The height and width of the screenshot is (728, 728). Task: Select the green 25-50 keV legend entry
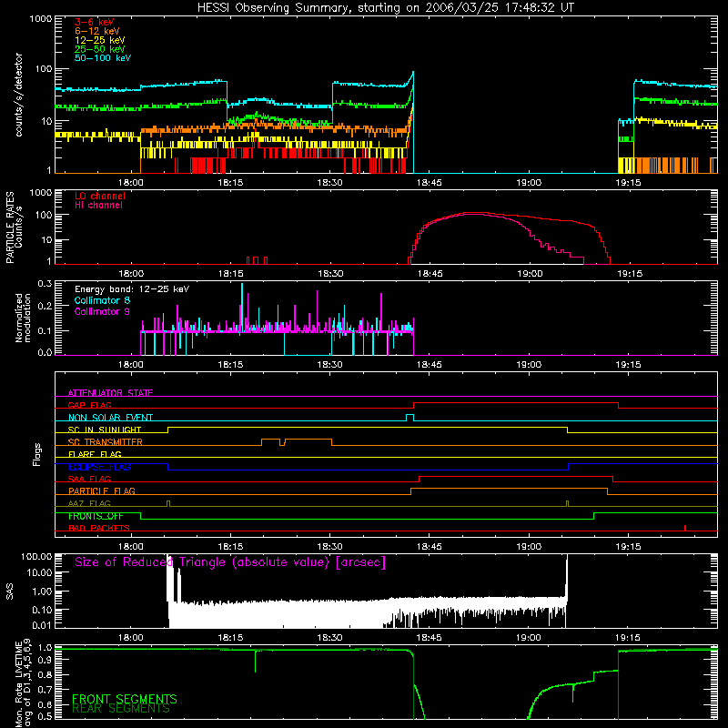[100, 49]
